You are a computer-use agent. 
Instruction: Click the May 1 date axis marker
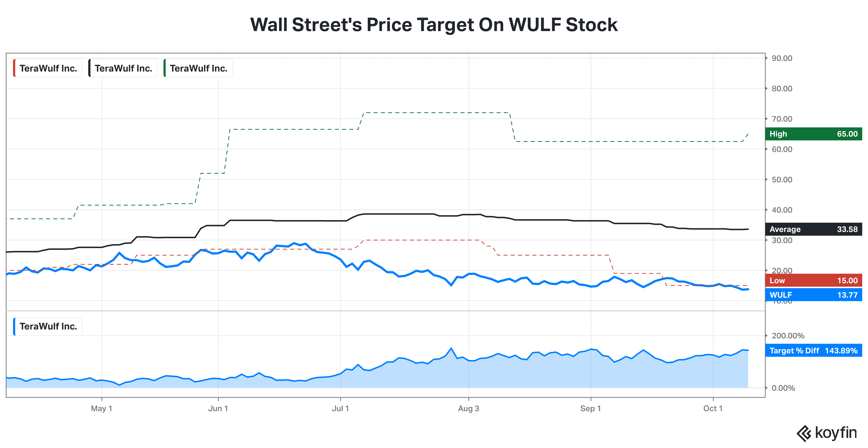[102, 408]
